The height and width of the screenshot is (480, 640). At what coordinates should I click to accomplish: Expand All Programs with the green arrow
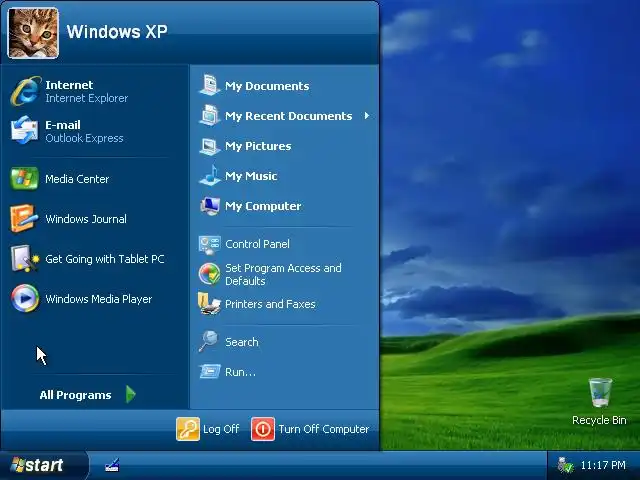pos(131,394)
